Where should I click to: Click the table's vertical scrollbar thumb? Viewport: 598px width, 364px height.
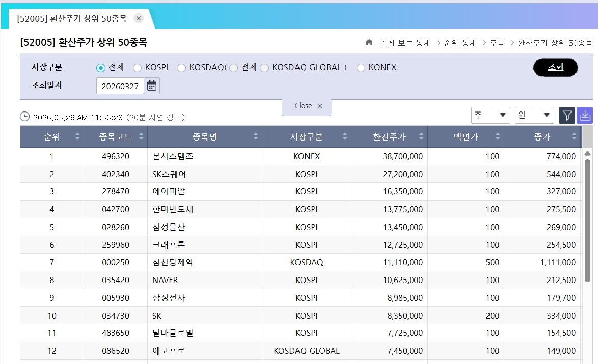coord(587,219)
